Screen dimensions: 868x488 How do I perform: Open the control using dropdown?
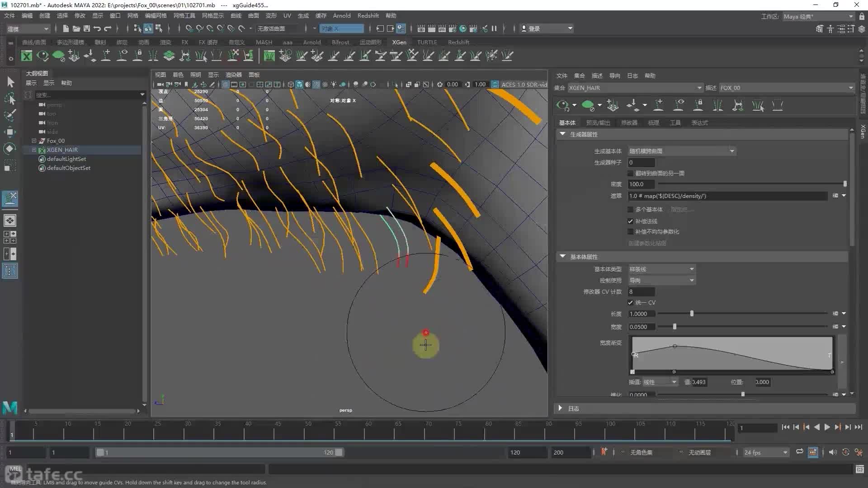pyautogui.click(x=661, y=281)
